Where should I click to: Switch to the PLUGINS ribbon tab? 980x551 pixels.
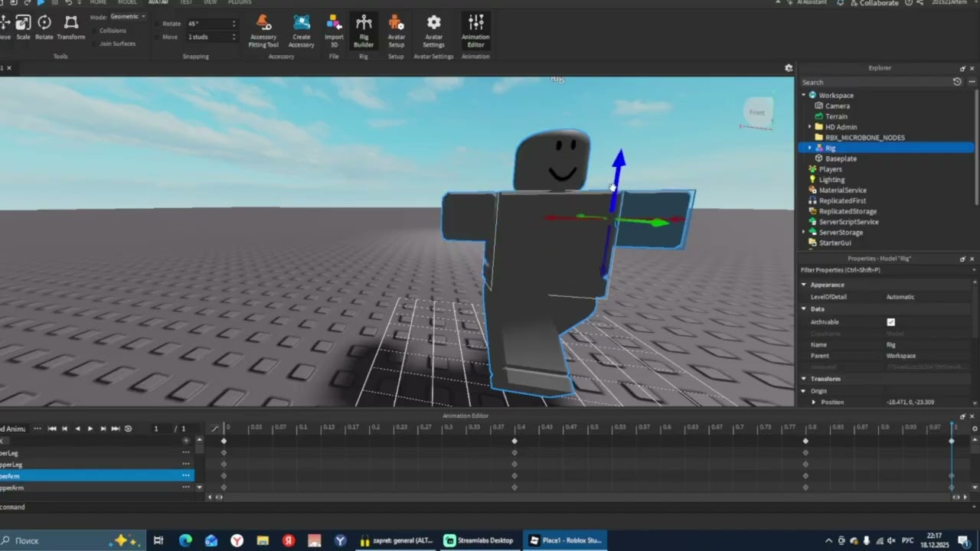click(x=240, y=2)
